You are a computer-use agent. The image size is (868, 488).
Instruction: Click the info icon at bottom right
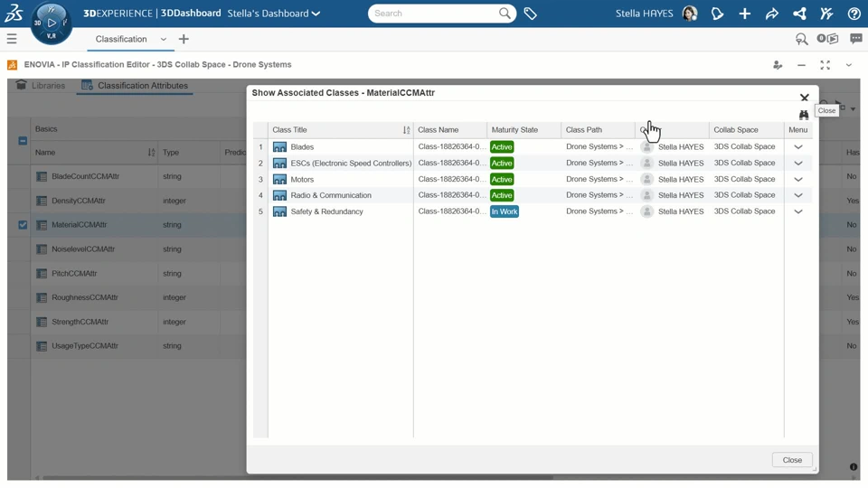point(853,467)
